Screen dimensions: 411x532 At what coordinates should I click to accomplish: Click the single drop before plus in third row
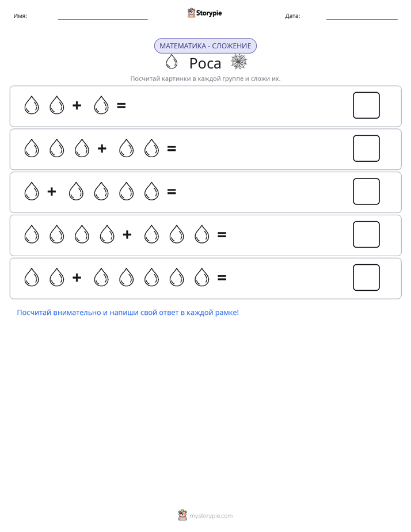32,191
